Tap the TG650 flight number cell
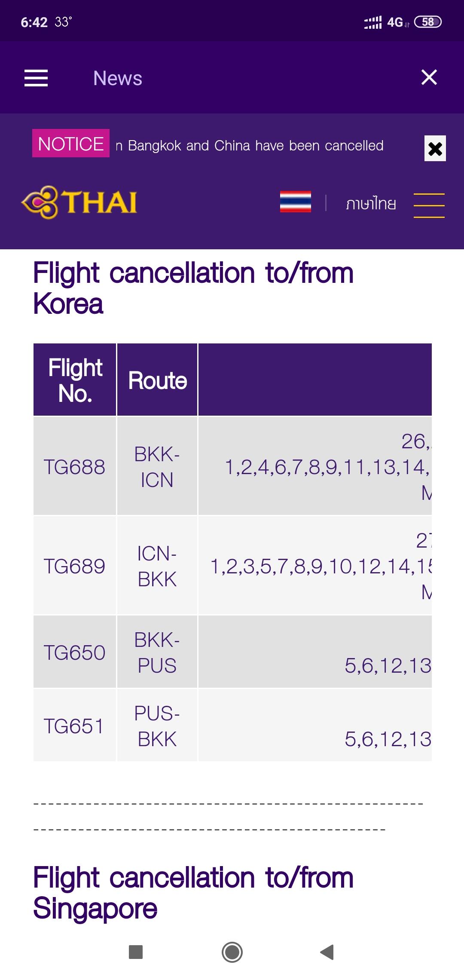The width and height of the screenshot is (464, 980). 74,652
